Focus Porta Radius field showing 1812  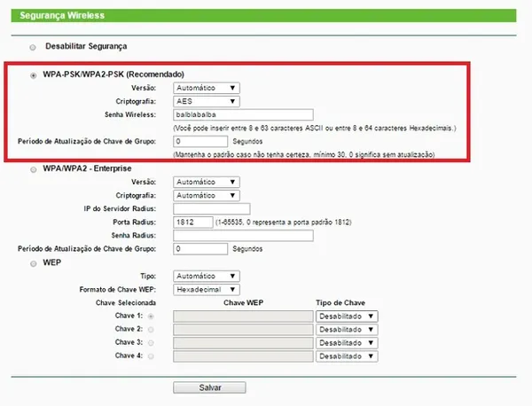tap(193, 223)
